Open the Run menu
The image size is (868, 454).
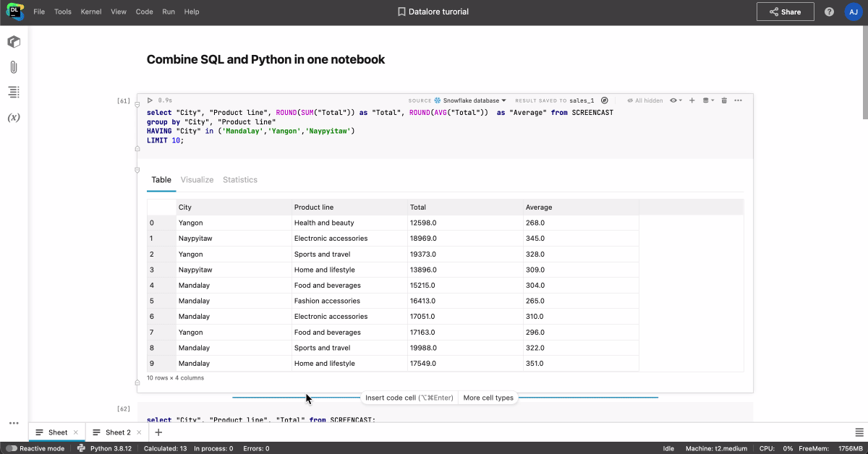(169, 12)
